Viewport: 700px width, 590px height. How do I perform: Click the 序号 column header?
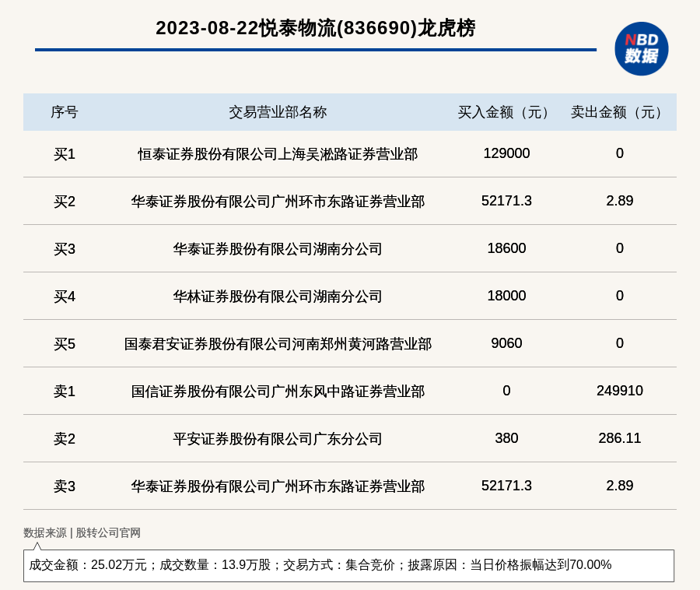(x=65, y=112)
